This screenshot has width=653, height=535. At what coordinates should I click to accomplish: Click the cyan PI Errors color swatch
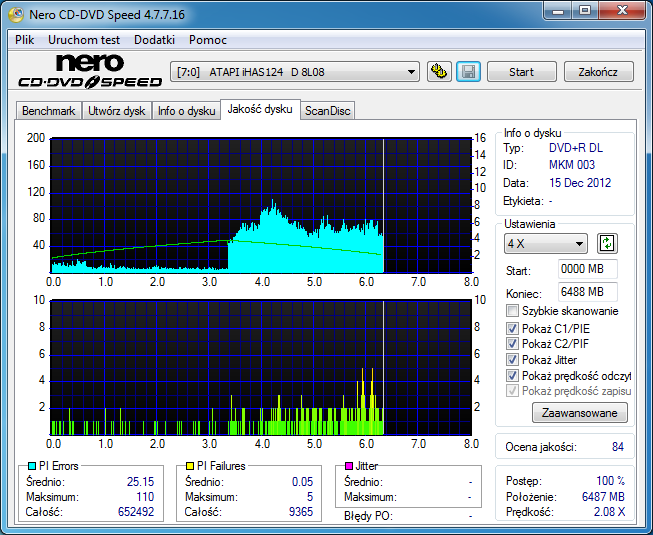coord(32,466)
